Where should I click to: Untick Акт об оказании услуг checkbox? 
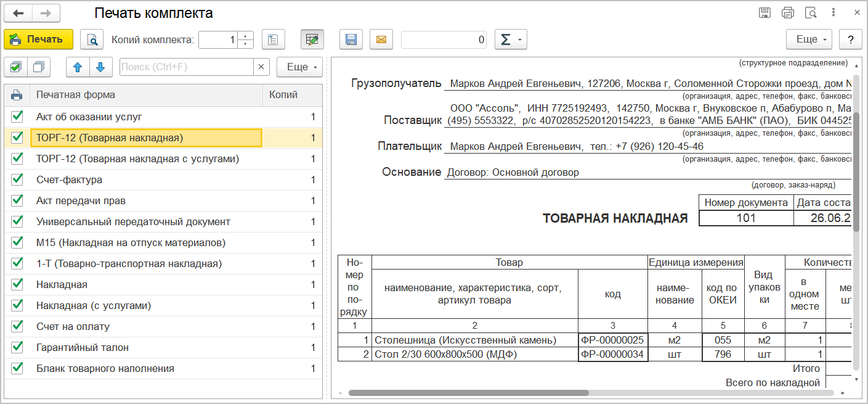[x=17, y=117]
